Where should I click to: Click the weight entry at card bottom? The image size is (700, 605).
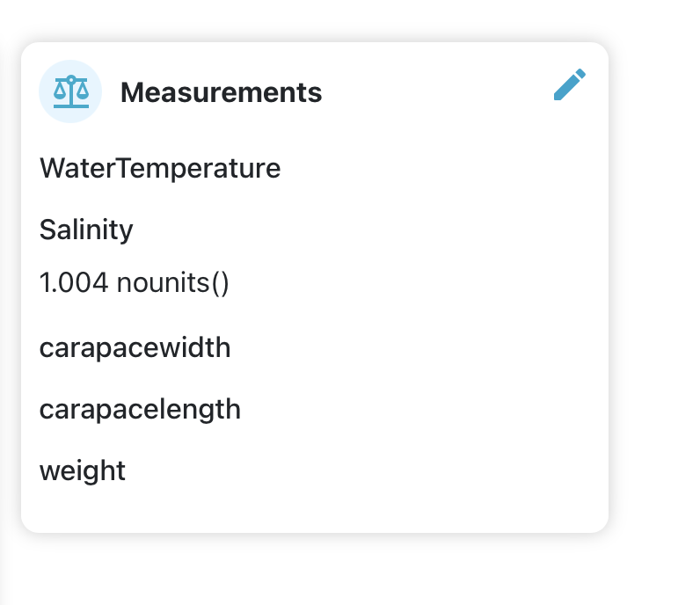coord(83,470)
